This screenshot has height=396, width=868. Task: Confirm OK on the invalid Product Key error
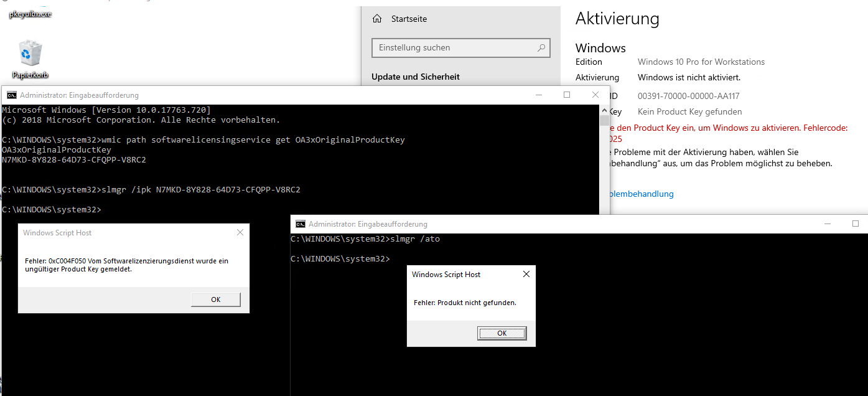pos(215,299)
